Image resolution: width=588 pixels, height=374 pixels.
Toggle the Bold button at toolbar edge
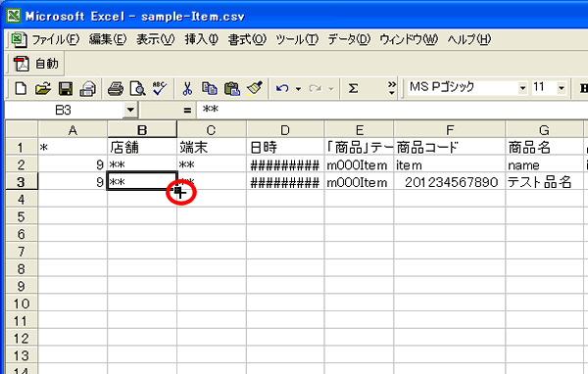tap(583, 89)
